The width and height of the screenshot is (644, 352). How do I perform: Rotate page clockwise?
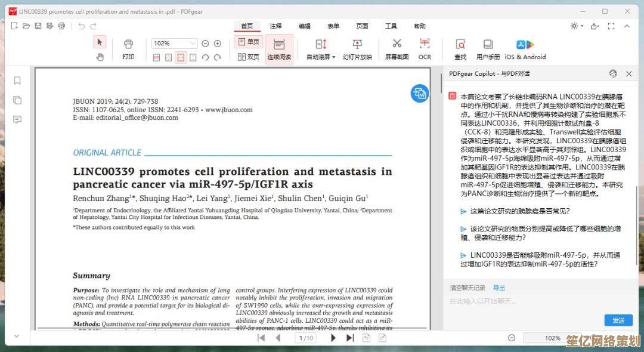coord(218,57)
